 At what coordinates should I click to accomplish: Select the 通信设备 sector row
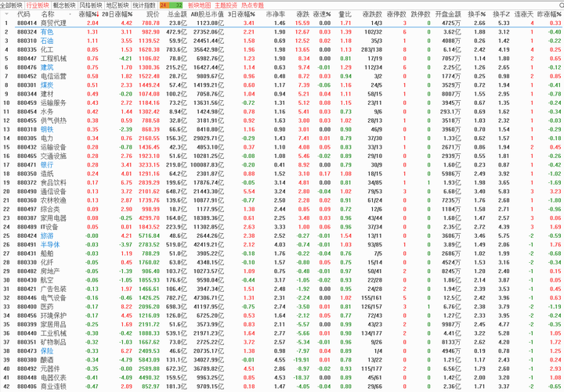pyautogui.click(x=282, y=192)
